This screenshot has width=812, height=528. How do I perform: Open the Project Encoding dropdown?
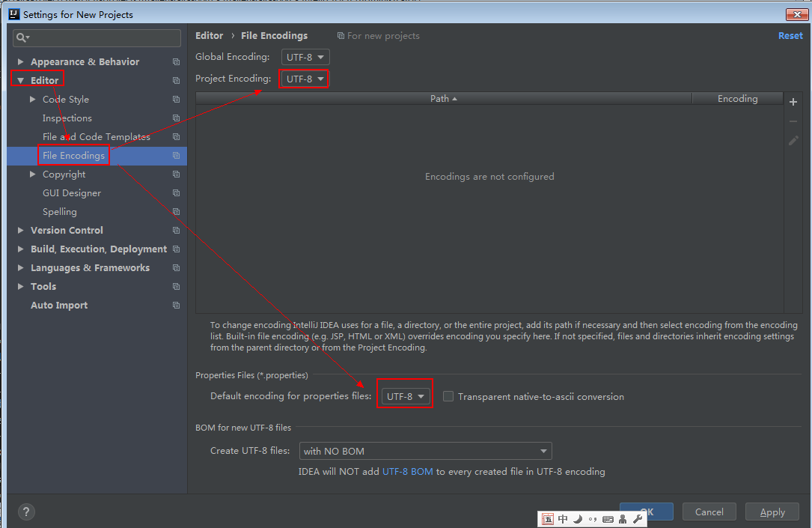tap(305, 79)
